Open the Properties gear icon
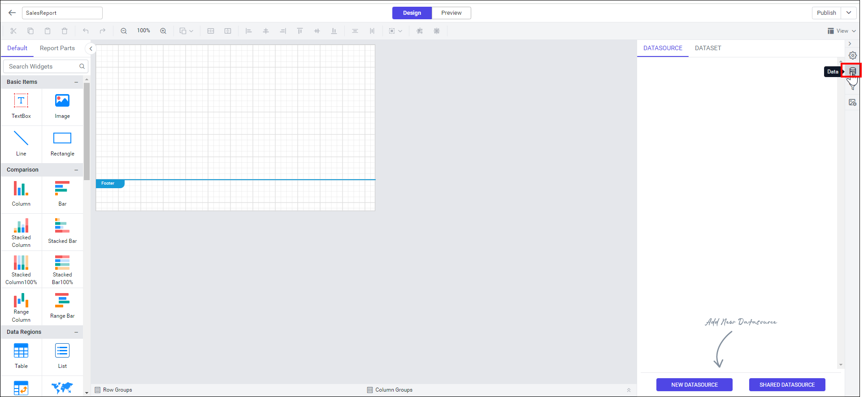This screenshot has height=397, width=868. [x=852, y=56]
